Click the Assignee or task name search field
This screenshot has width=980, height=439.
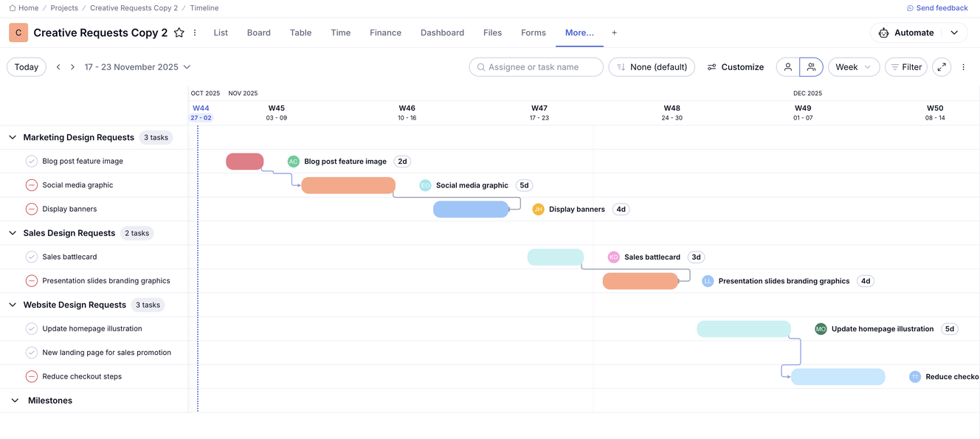coord(536,67)
